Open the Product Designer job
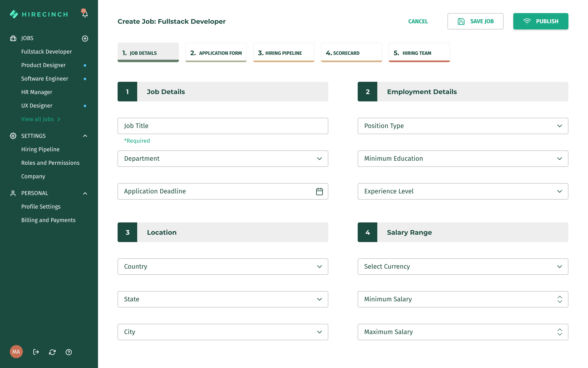Image resolution: width=588 pixels, height=368 pixels. (x=43, y=65)
